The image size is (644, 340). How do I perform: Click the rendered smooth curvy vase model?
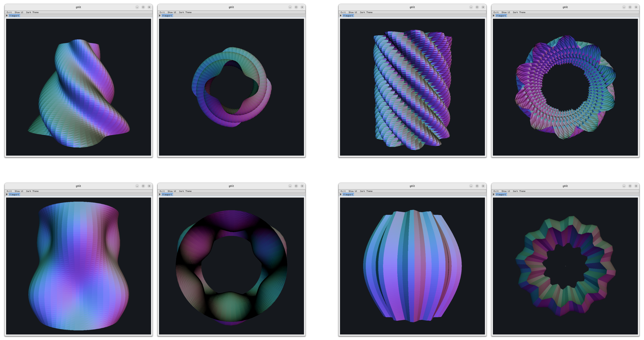pyautogui.click(x=79, y=266)
